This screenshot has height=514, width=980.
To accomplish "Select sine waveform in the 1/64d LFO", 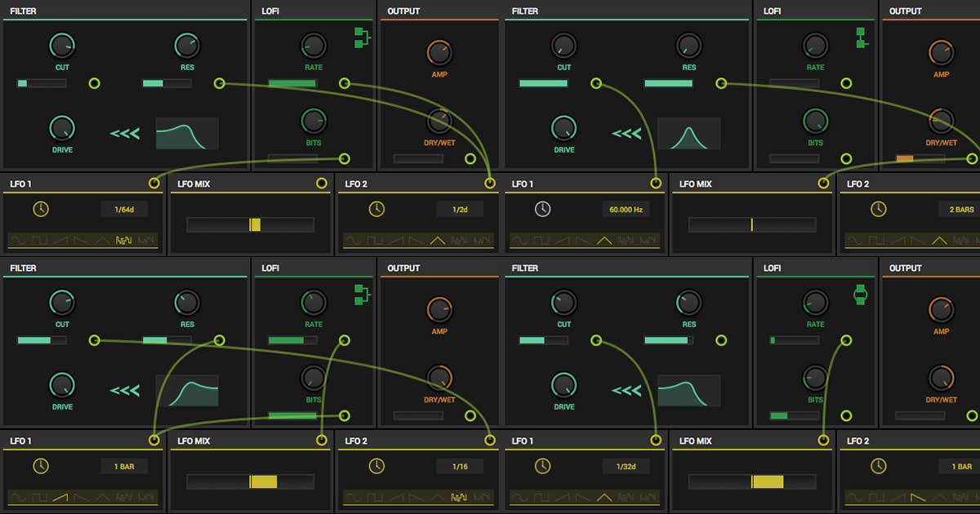I will coord(18,241).
